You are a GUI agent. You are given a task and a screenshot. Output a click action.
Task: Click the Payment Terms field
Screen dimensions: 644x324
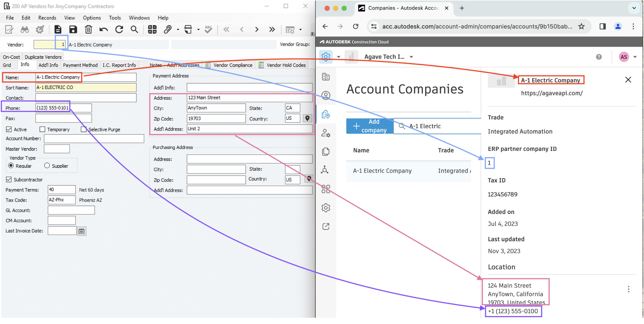(x=62, y=190)
